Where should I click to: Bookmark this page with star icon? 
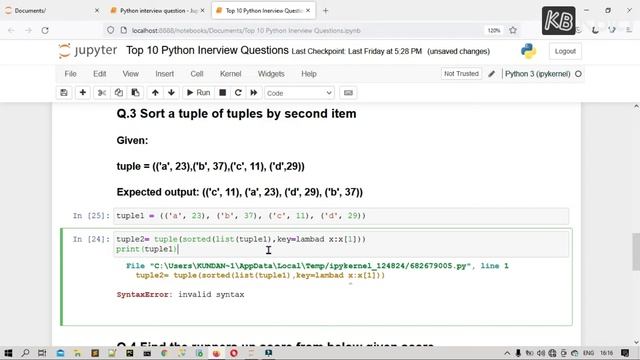pyautogui.click(x=513, y=30)
